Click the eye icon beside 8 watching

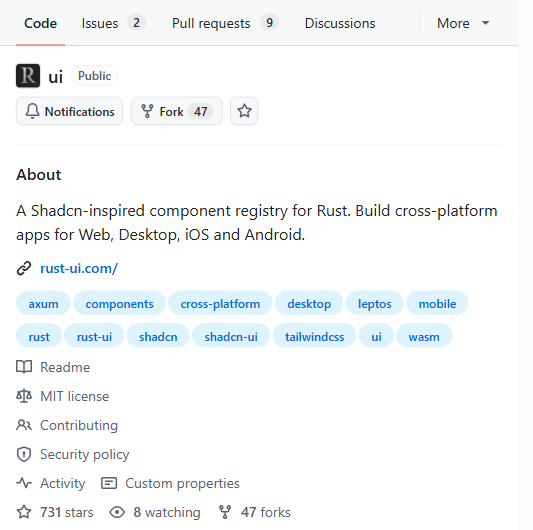[x=117, y=512]
